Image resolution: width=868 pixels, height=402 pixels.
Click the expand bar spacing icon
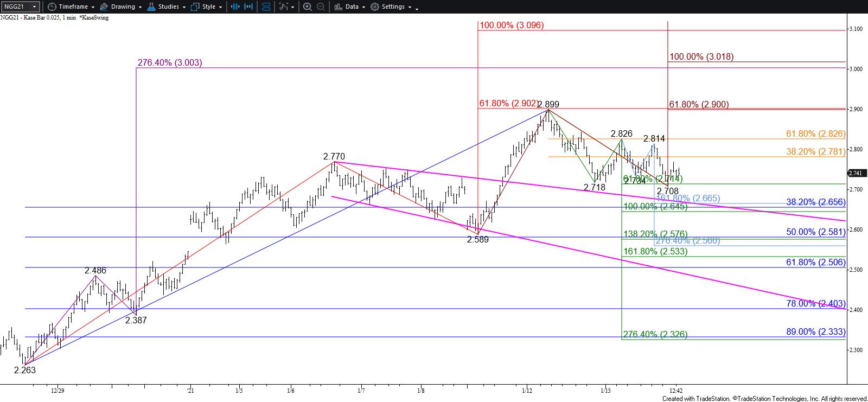coord(249,7)
